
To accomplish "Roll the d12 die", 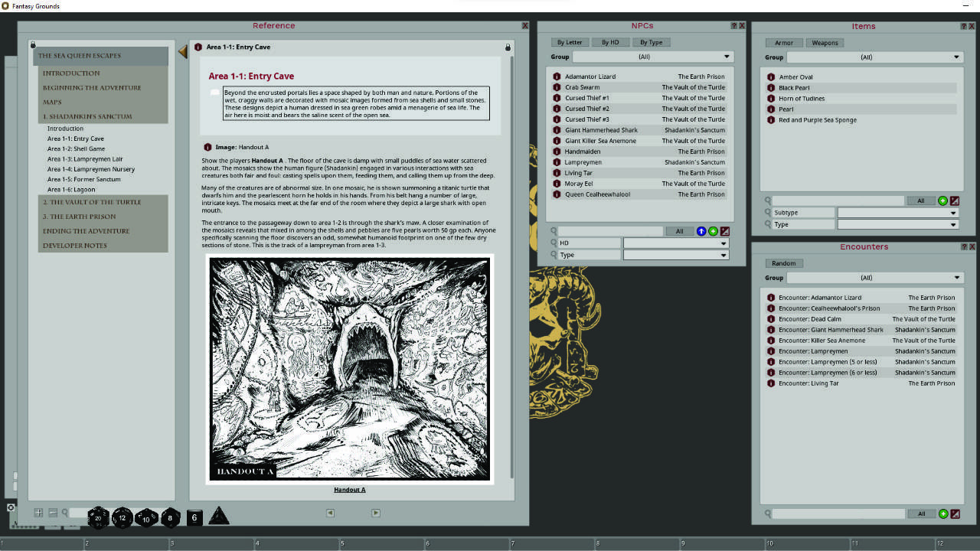I will [122, 518].
